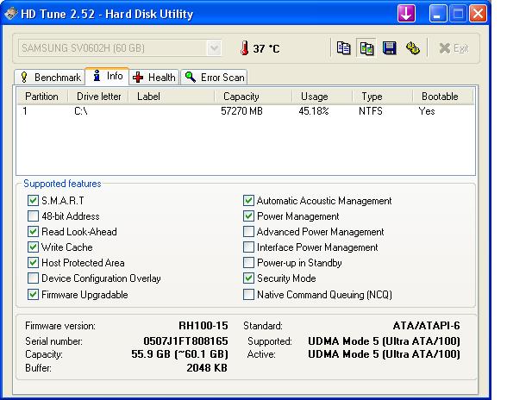Toggle the 48-bit Address checkbox
The image size is (532, 400).
(33, 216)
